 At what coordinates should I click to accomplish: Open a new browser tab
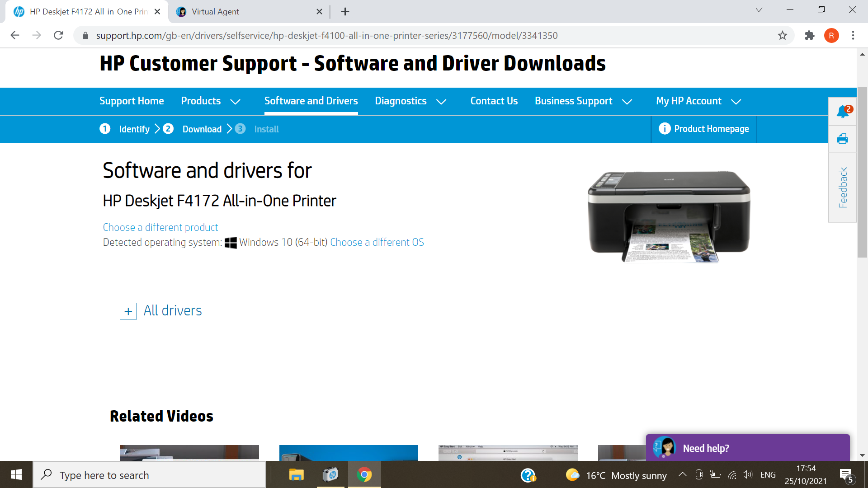tap(345, 11)
